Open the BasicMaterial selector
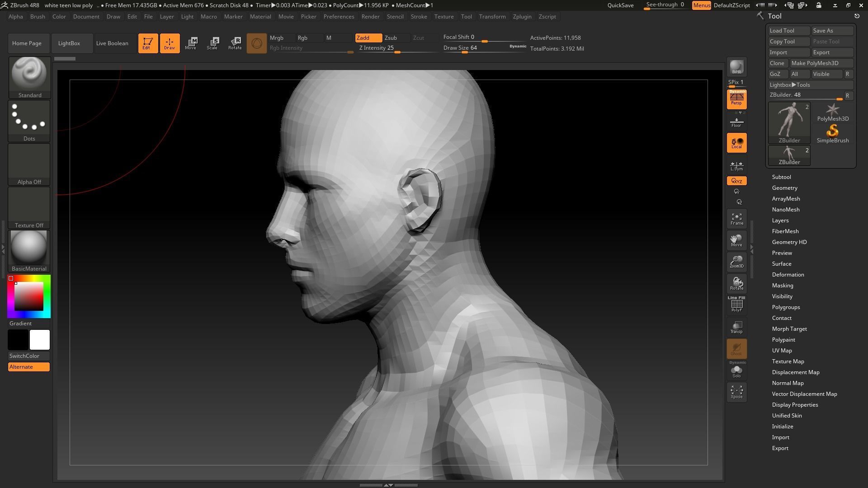The image size is (868, 488). point(29,251)
